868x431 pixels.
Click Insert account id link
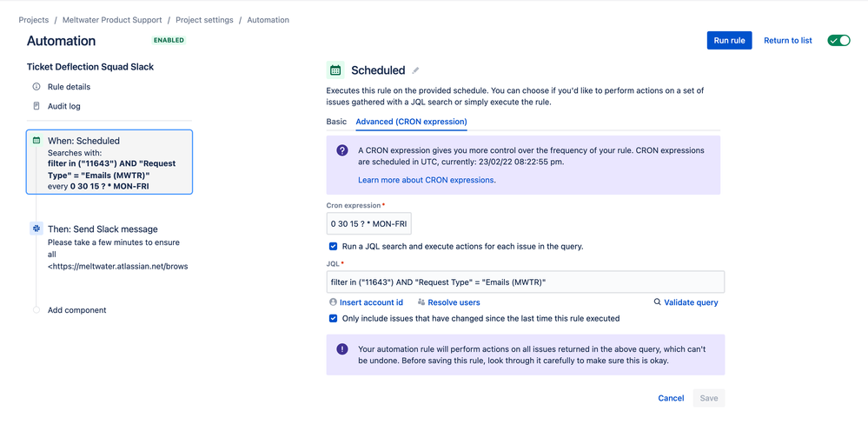pos(372,302)
